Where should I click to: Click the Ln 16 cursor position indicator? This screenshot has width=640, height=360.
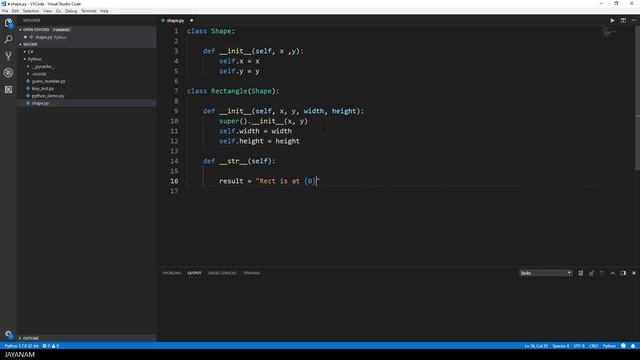tap(536, 346)
